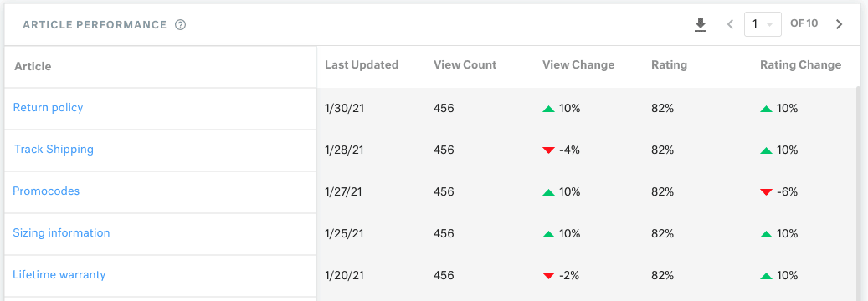The width and height of the screenshot is (868, 301).
Task: Click the red down arrow for Promocodes rating
Action: tap(766, 192)
